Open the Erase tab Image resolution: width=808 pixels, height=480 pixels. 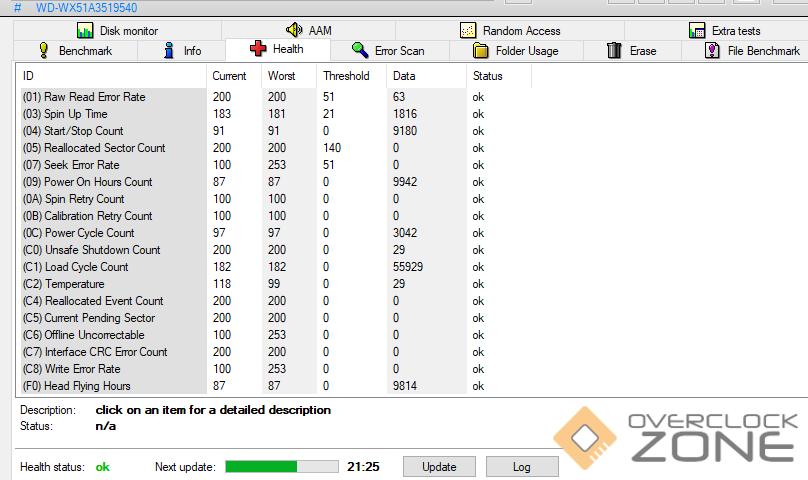pyautogui.click(x=632, y=51)
